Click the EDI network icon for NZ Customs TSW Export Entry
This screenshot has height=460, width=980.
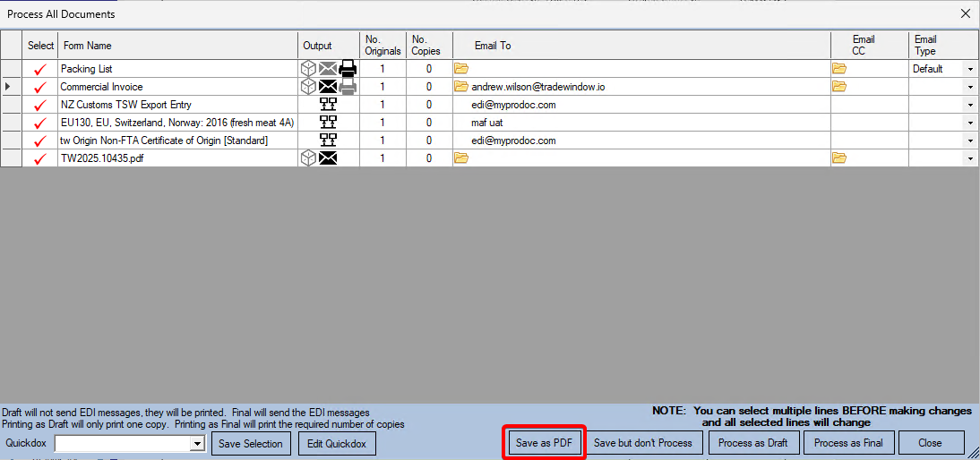click(328, 105)
